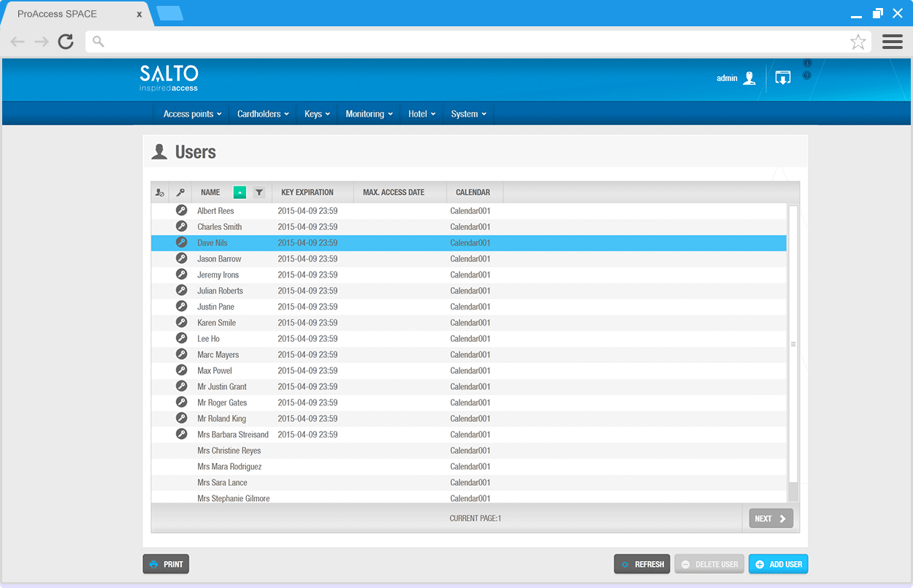Bookmark page with the star icon

click(857, 42)
